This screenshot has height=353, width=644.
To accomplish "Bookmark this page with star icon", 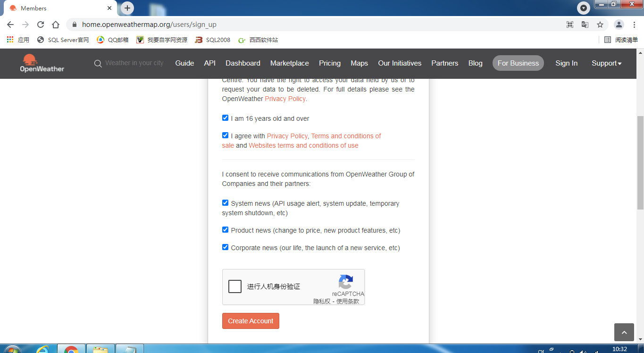I will [600, 25].
